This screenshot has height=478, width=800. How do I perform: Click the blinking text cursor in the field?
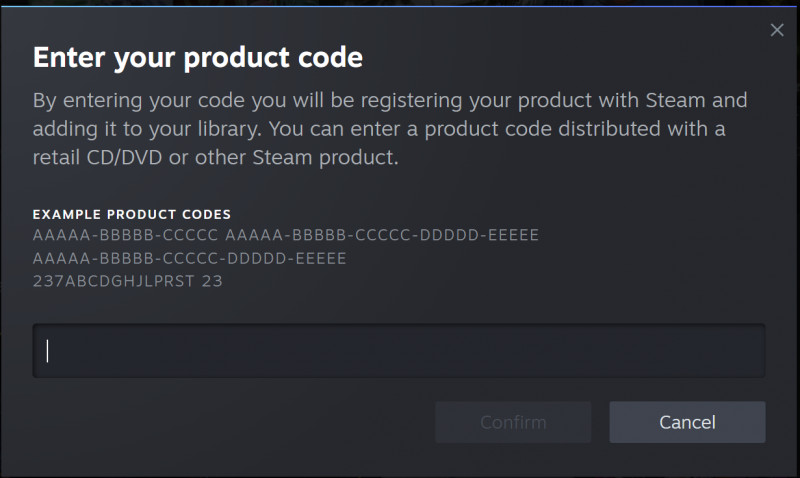click(x=47, y=351)
